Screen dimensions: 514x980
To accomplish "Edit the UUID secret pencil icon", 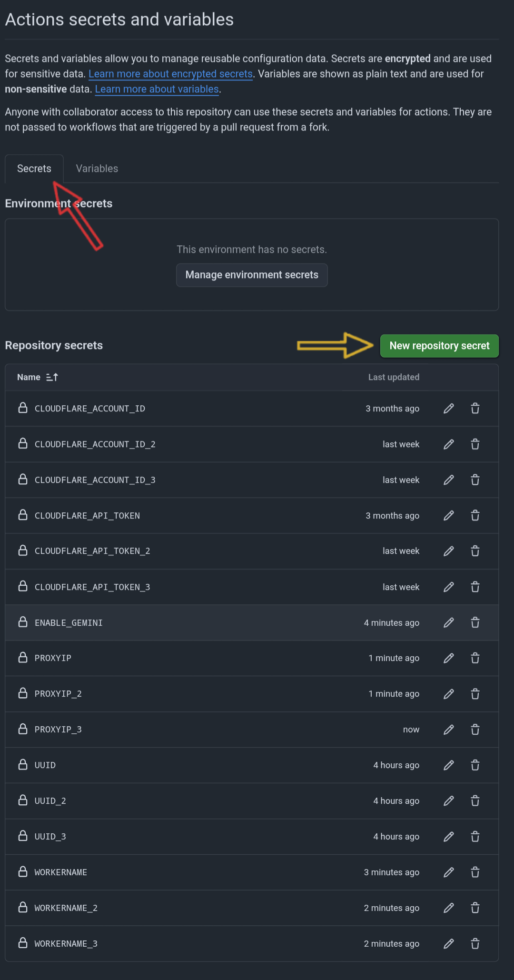I will (x=449, y=765).
